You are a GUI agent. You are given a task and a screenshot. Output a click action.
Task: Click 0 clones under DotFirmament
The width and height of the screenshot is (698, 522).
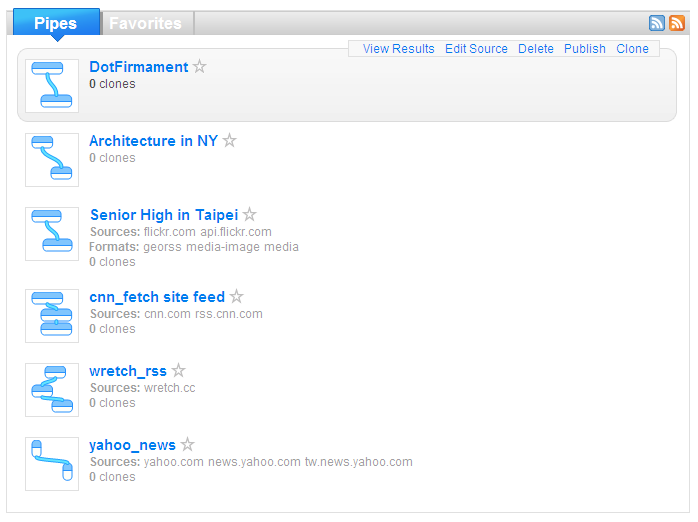point(112,84)
